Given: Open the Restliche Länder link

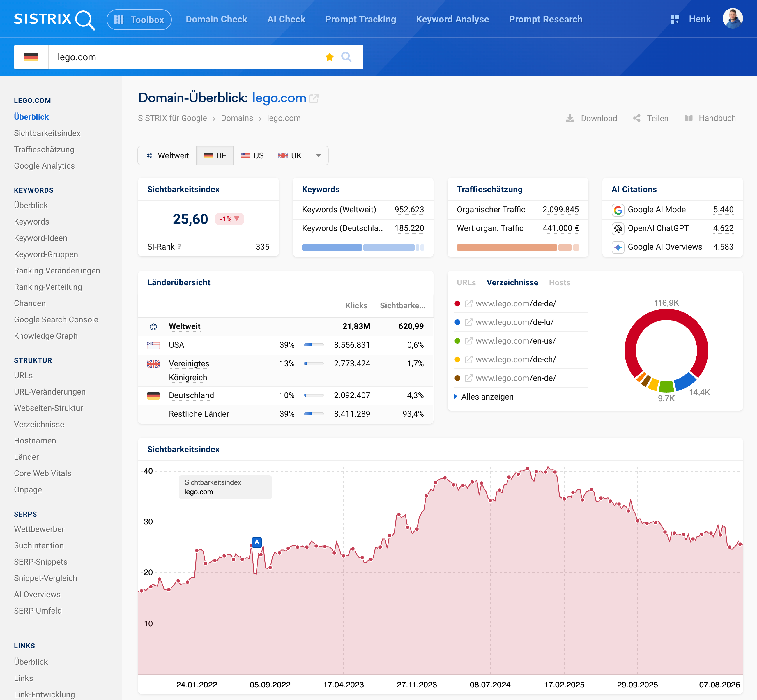Looking at the screenshot, I should coord(199,414).
